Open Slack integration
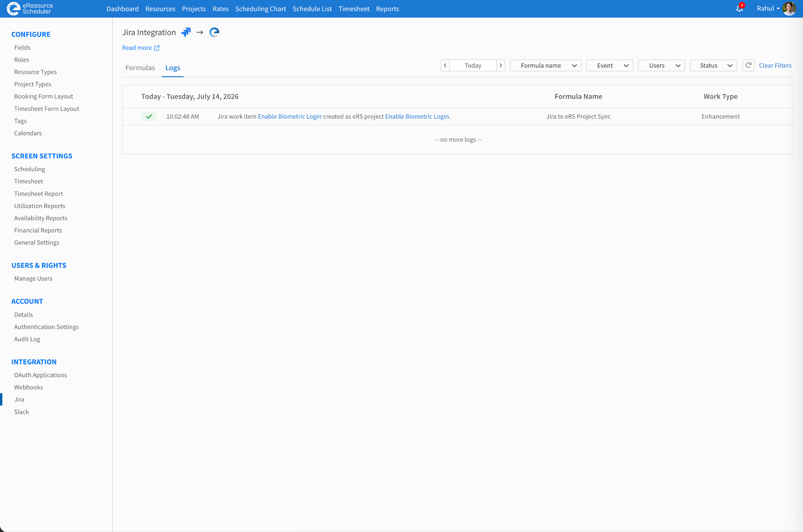Image resolution: width=803 pixels, height=532 pixels. pyautogui.click(x=22, y=412)
